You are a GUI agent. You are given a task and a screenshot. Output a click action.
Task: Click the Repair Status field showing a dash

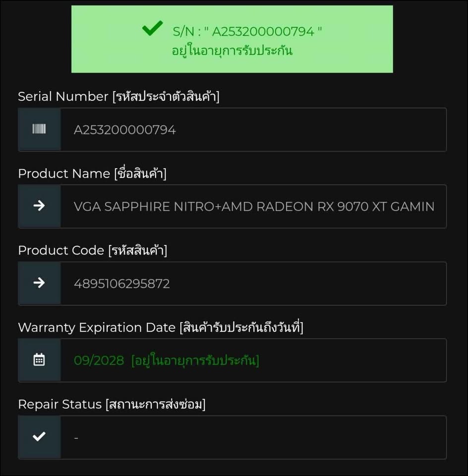coord(253,437)
